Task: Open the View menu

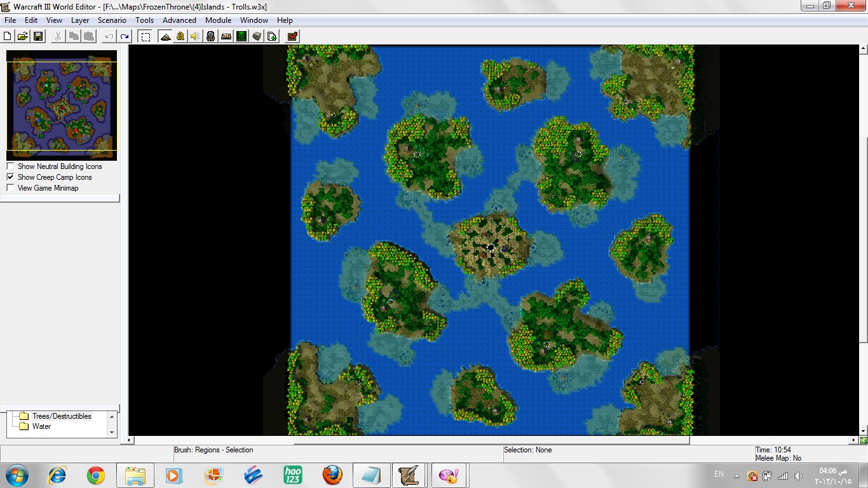Action: click(54, 20)
